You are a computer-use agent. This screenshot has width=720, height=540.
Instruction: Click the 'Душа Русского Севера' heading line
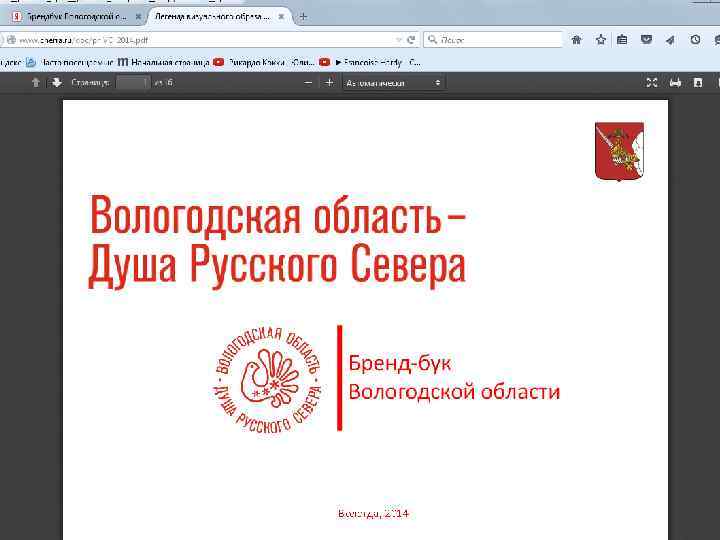point(277,265)
